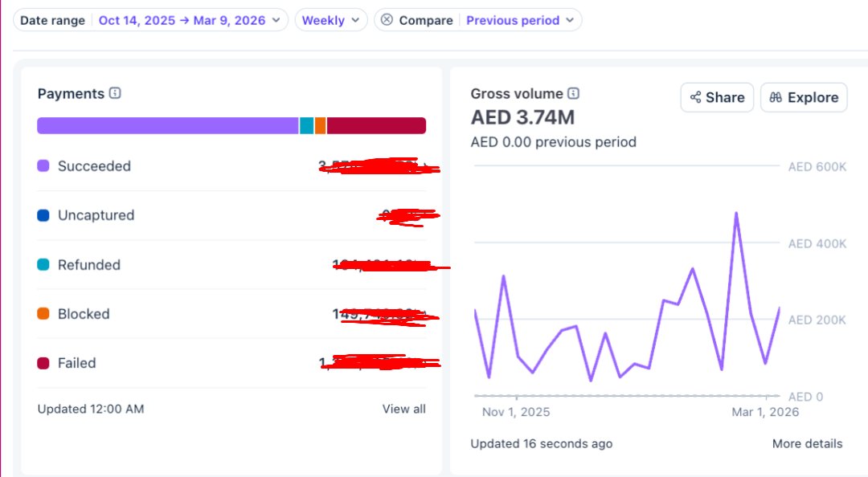Select the Blocked payments row
The height and width of the screenshot is (477, 868).
click(231, 314)
